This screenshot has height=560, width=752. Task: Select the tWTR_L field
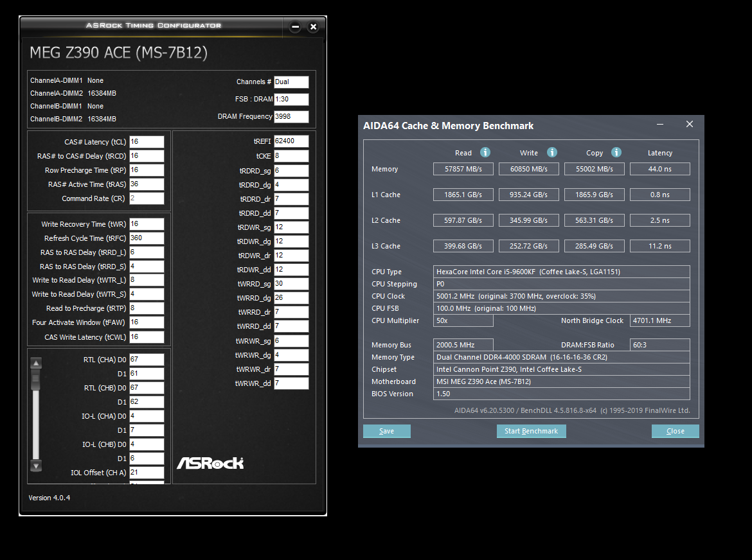tap(147, 280)
